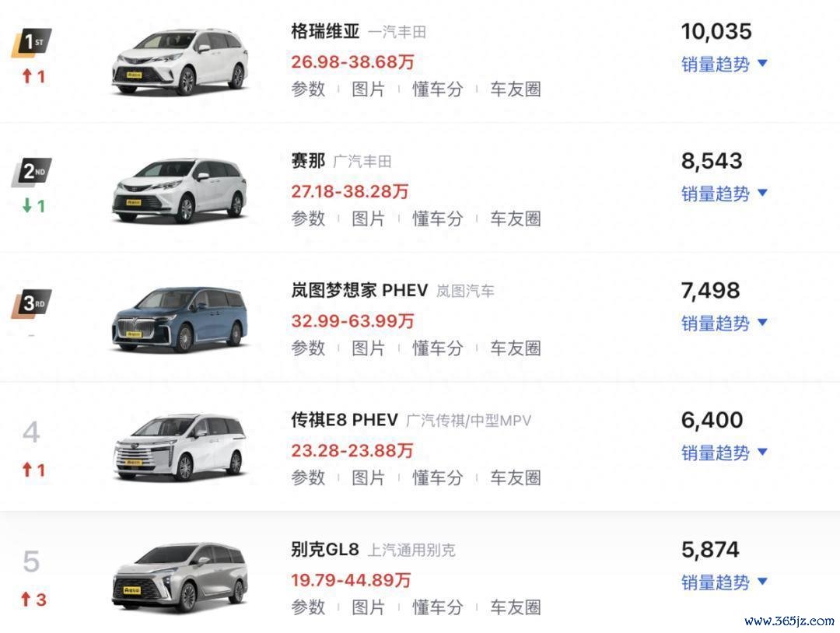Expand 销量趋势 for 格瑞维亚

pyautogui.click(x=724, y=65)
